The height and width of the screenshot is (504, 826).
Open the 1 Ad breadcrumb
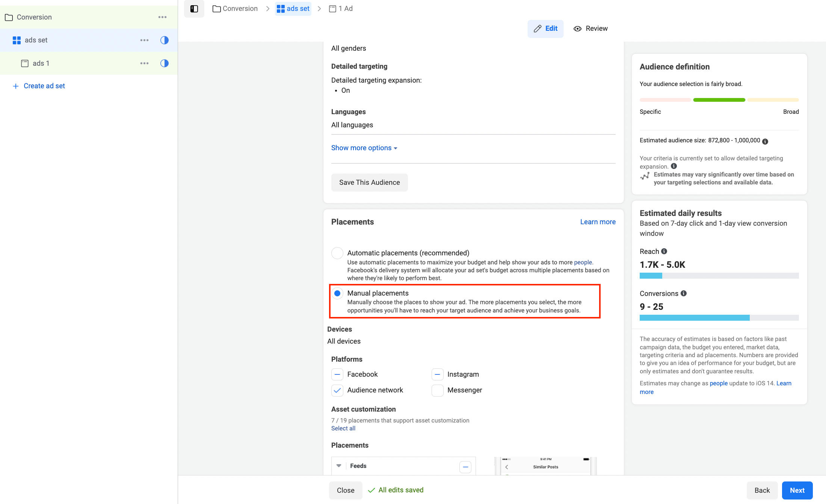pos(341,9)
